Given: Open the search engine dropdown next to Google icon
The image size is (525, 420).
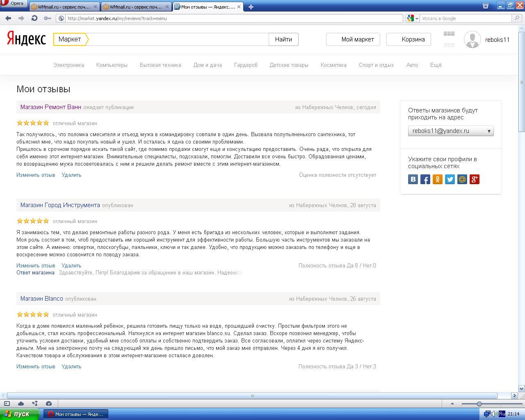Looking at the screenshot, I should pos(417,18).
